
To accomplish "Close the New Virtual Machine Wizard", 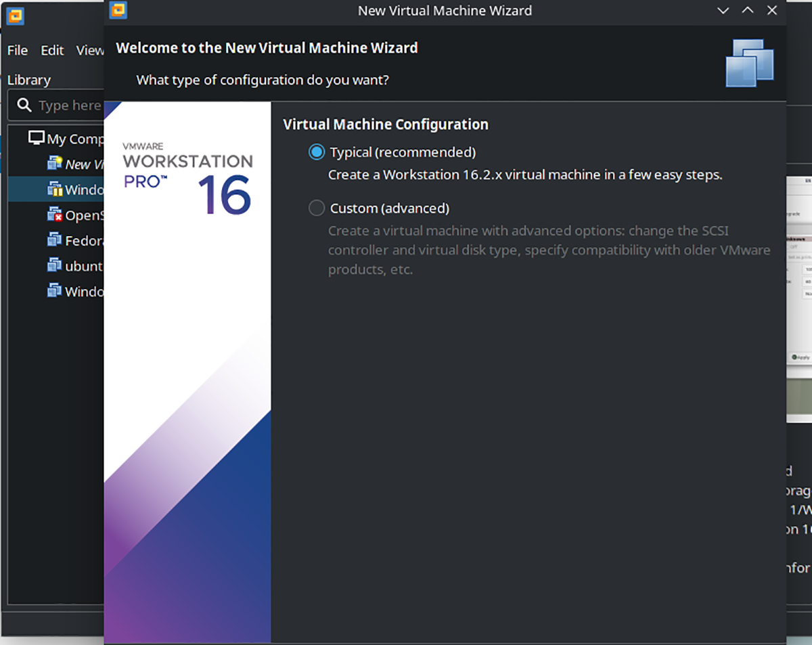I will pyautogui.click(x=772, y=11).
